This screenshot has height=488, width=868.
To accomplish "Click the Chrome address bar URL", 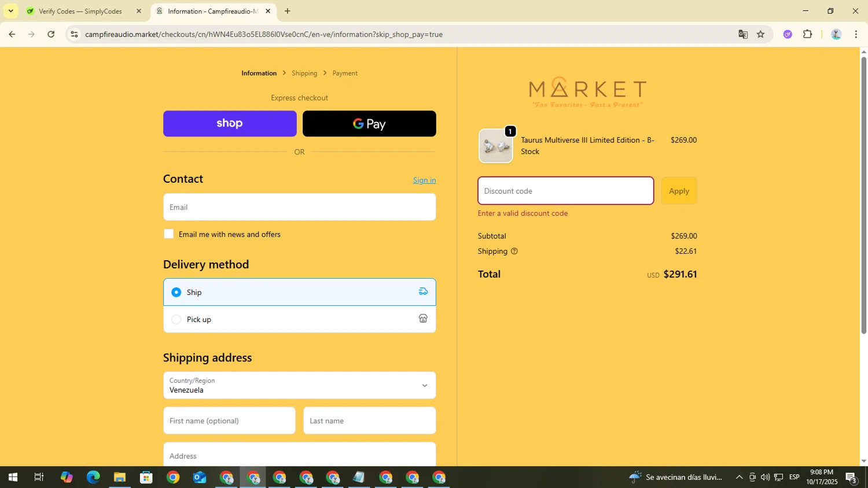I will click(x=263, y=34).
